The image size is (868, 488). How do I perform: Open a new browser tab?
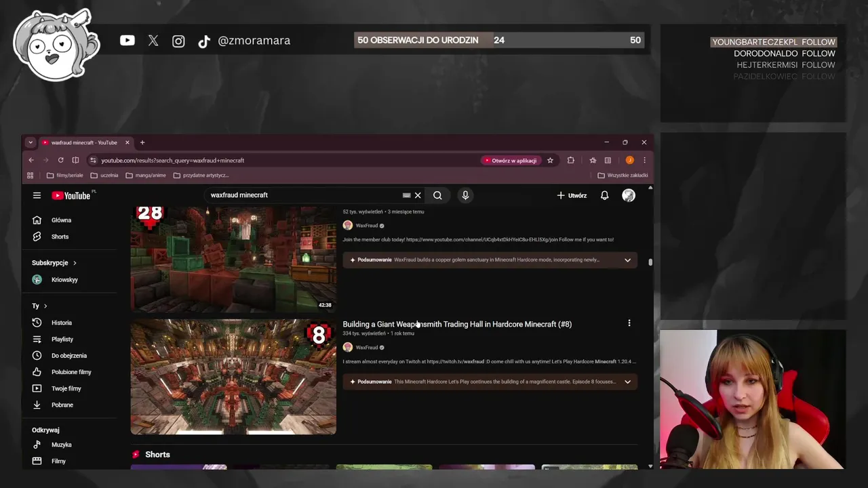tap(142, 142)
